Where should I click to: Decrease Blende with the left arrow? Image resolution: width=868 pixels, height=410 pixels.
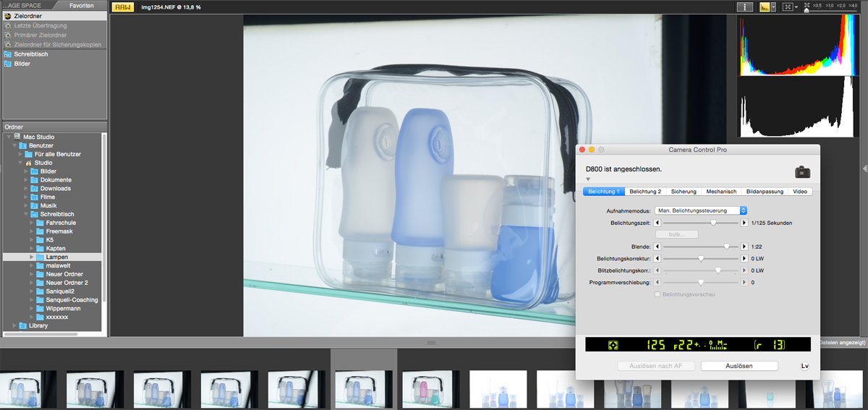click(x=658, y=247)
